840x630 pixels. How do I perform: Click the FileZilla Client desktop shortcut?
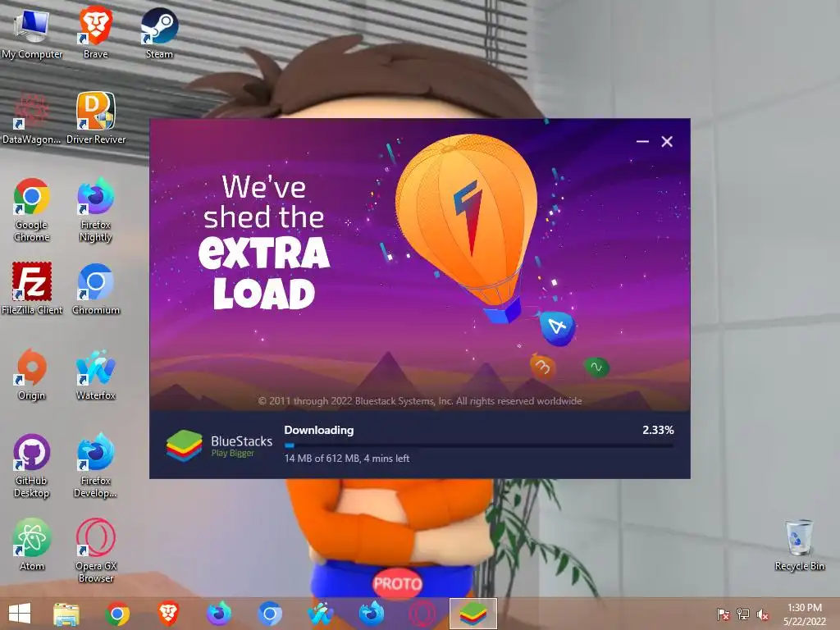(x=32, y=288)
